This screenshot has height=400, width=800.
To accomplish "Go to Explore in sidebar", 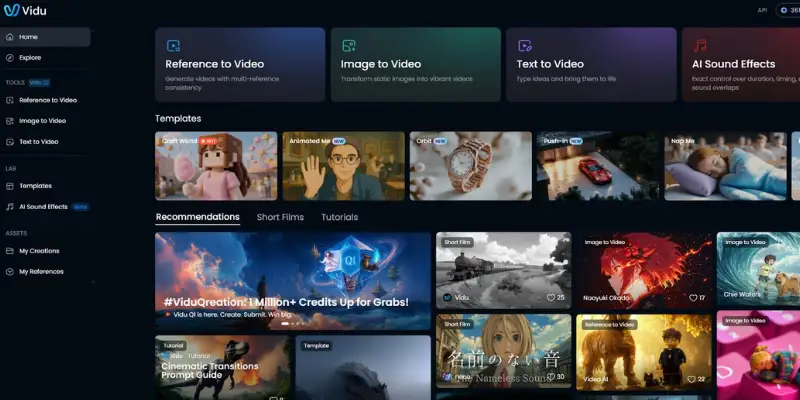I will coord(45,58).
